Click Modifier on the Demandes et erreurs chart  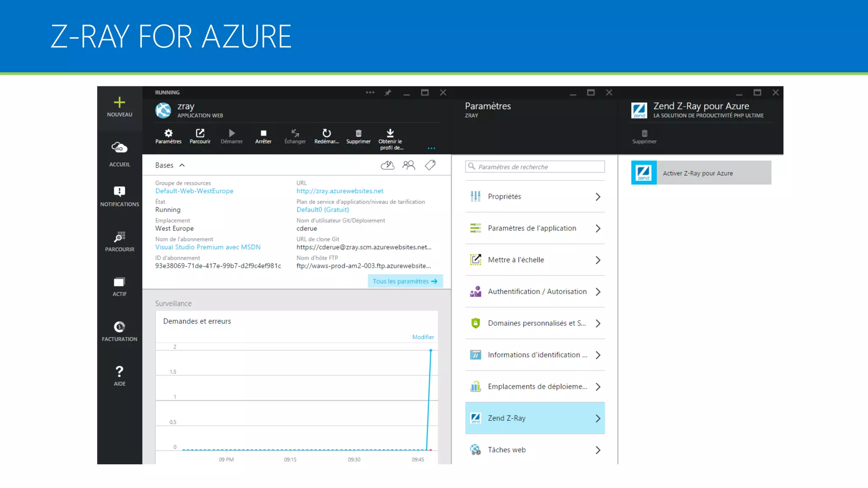click(423, 337)
